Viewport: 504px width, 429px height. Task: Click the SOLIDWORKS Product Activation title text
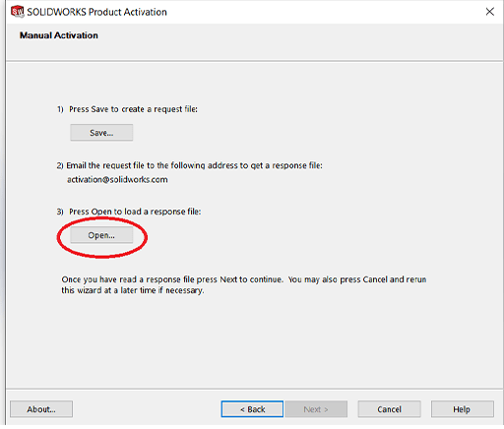tap(96, 12)
